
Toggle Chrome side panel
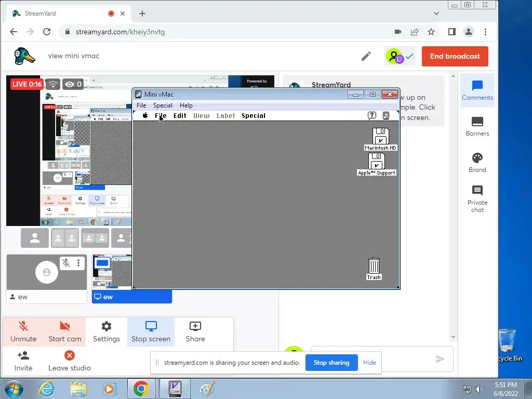(451, 32)
